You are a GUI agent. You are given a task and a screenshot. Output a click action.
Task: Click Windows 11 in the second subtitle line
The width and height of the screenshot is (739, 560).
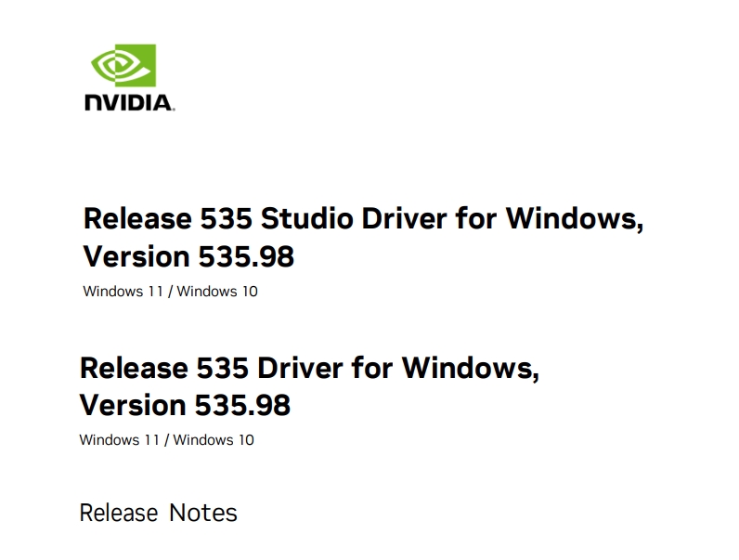click(119, 440)
